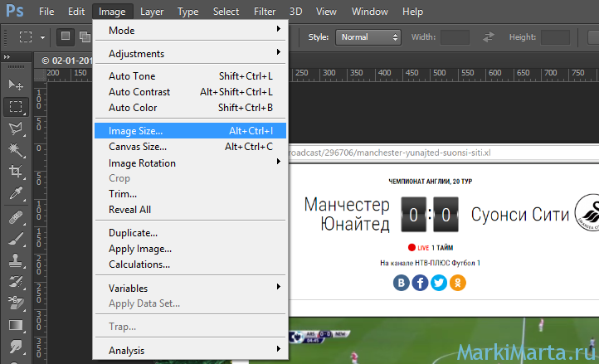The image size is (599, 364).
Task: Click Twitter share icon in document image
Action: pos(439,283)
